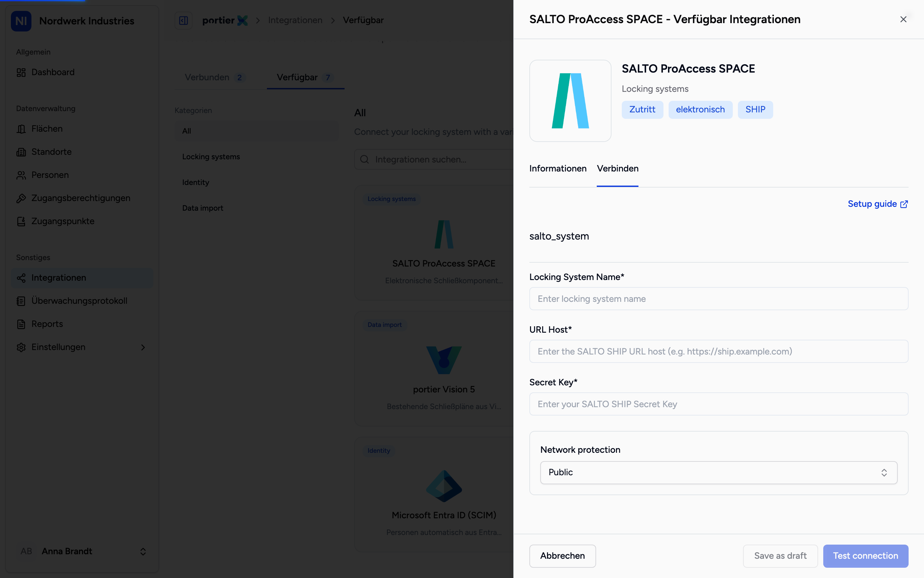Click the Dashboard icon in sidebar
Viewport: 924px width, 578px height.
pyautogui.click(x=21, y=72)
